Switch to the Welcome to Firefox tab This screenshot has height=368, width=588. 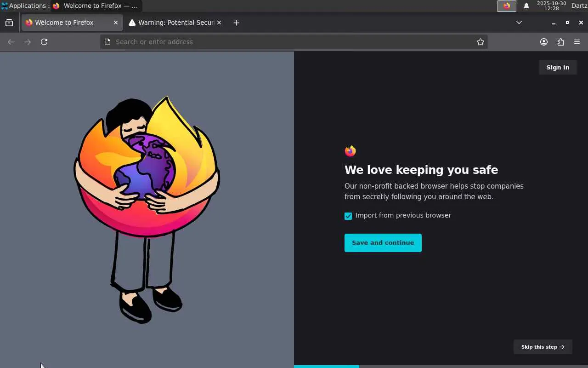72,23
